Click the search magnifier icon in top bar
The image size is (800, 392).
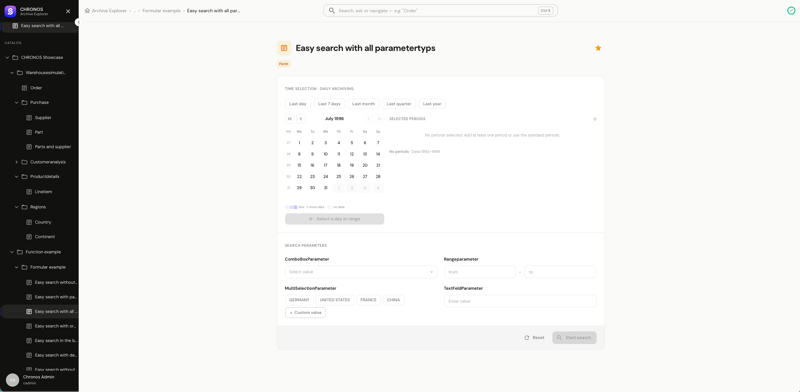332,11
